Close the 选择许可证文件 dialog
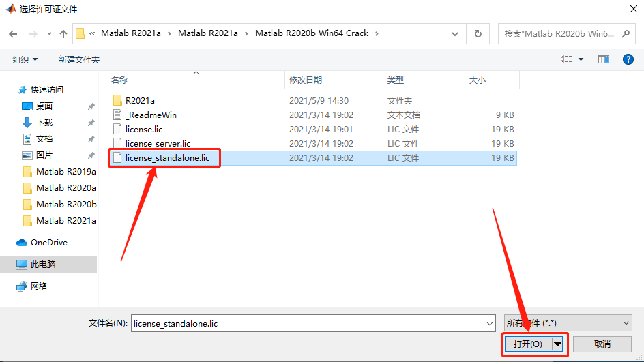The width and height of the screenshot is (644, 362). 633,9
